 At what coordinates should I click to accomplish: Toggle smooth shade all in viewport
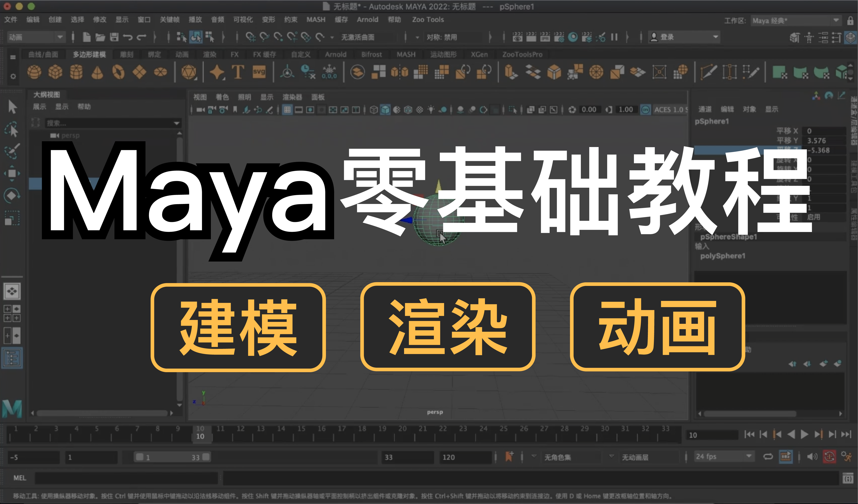[x=385, y=110]
